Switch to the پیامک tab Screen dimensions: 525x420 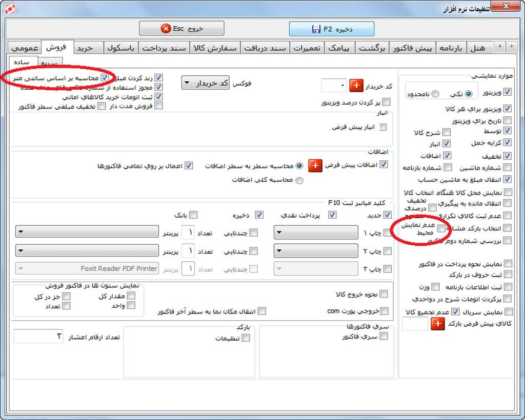(339, 48)
